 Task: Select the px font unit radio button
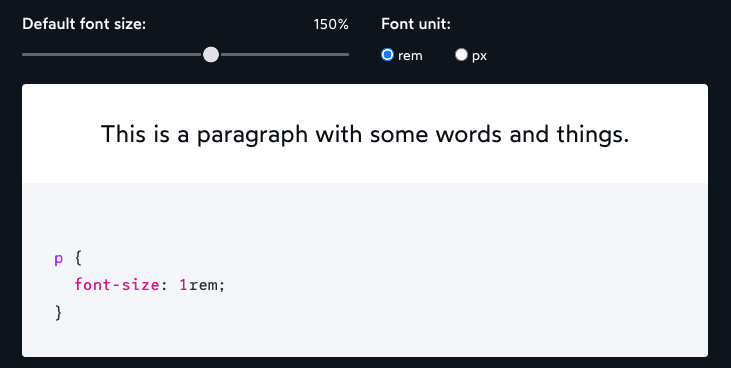[461, 55]
